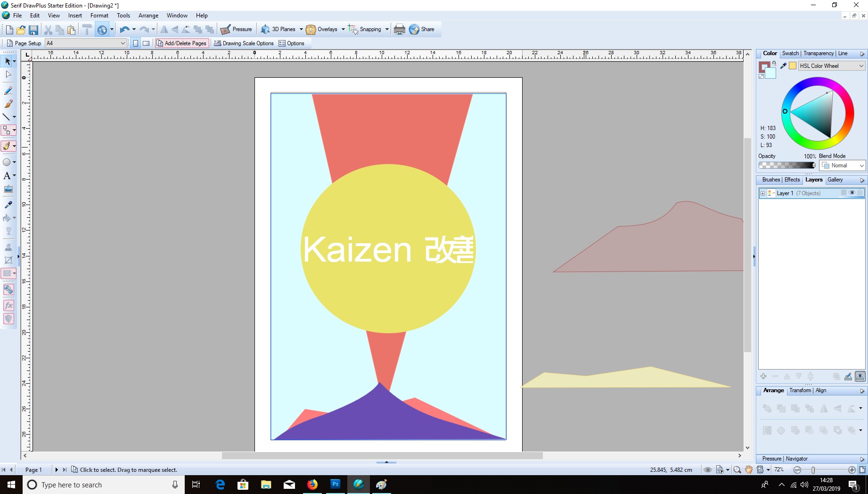Click the Undo arrow icon
Image resolution: width=868 pixels, height=494 pixels.
(124, 30)
